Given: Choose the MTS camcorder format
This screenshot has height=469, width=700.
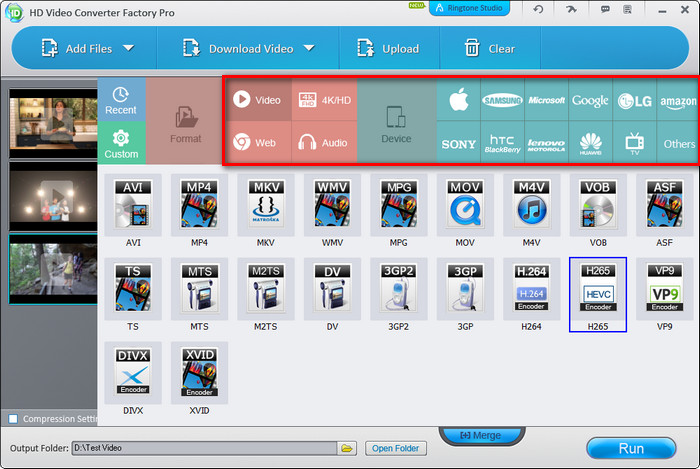Looking at the screenshot, I should point(199,289).
